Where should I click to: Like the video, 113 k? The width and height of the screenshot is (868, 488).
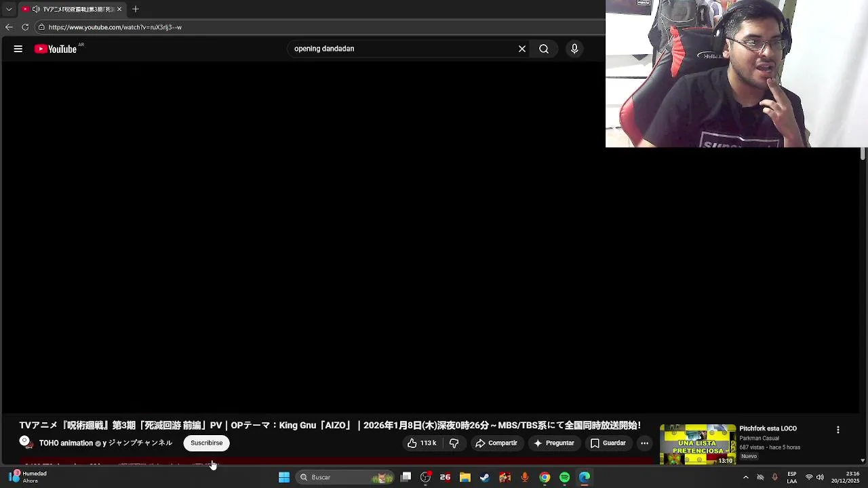[422, 443]
